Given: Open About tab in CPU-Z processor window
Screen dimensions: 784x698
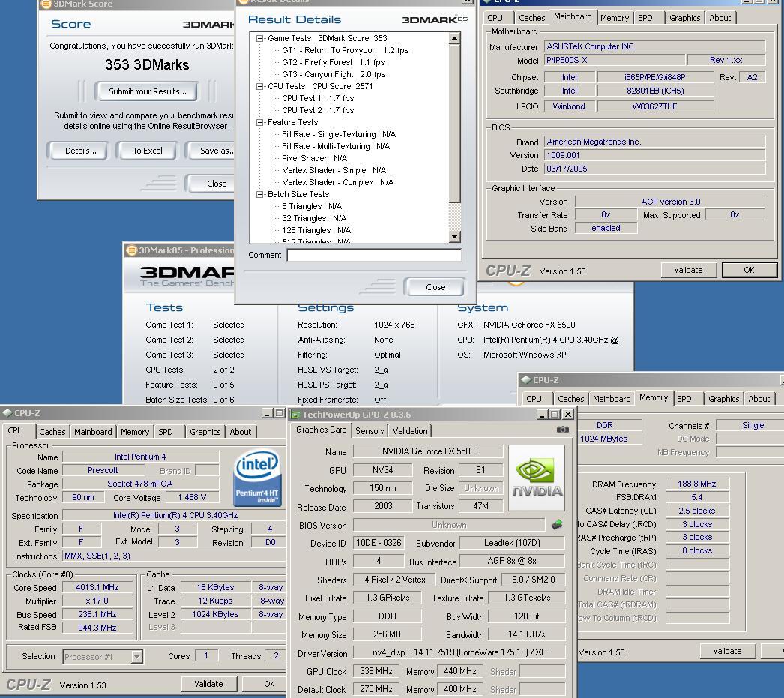Looking at the screenshot, I should pos(241,432).
